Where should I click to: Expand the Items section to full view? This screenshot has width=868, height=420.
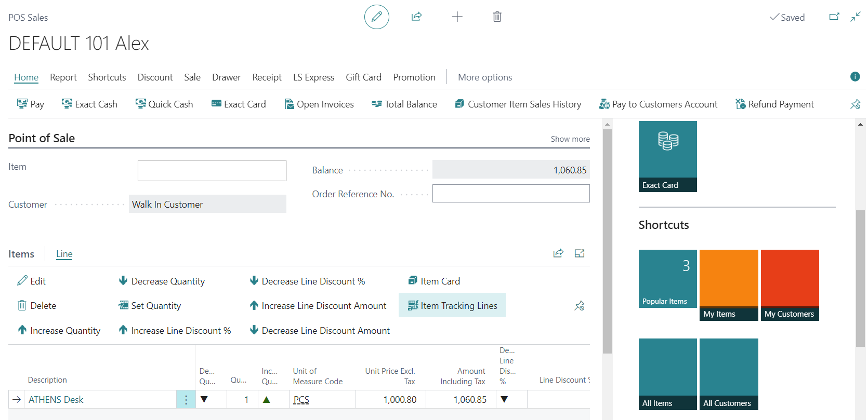[579, 253]
